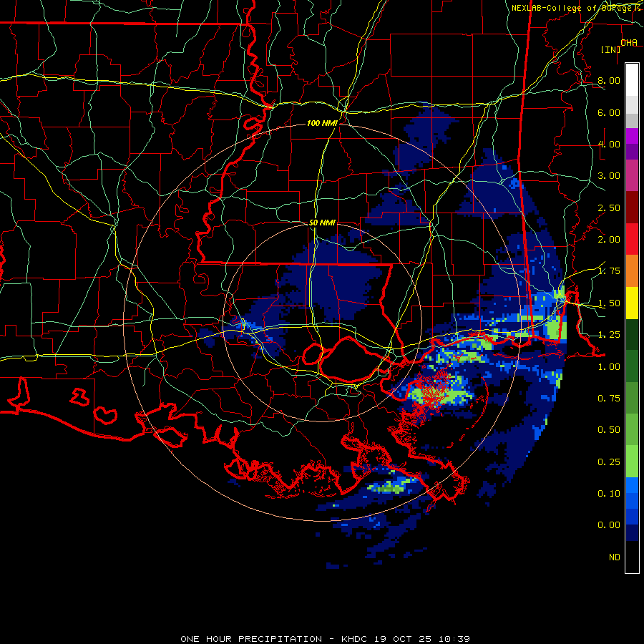Image resolution: width=644 pixels, height=644 pixels.
Task: Select the dark red legend swatch
Action: (x=632, y=208)
